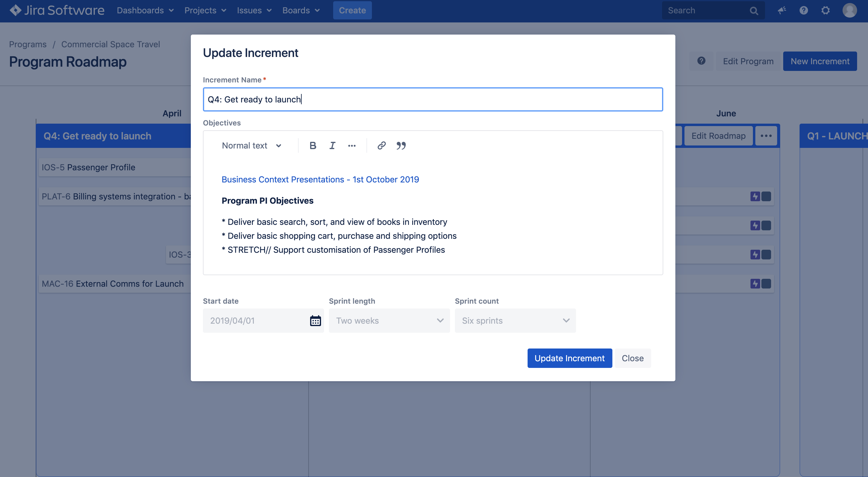The image size is (868, 477).
Task: Open the help question mark menu
Action: pyautogui.click(x=803, y=10)
